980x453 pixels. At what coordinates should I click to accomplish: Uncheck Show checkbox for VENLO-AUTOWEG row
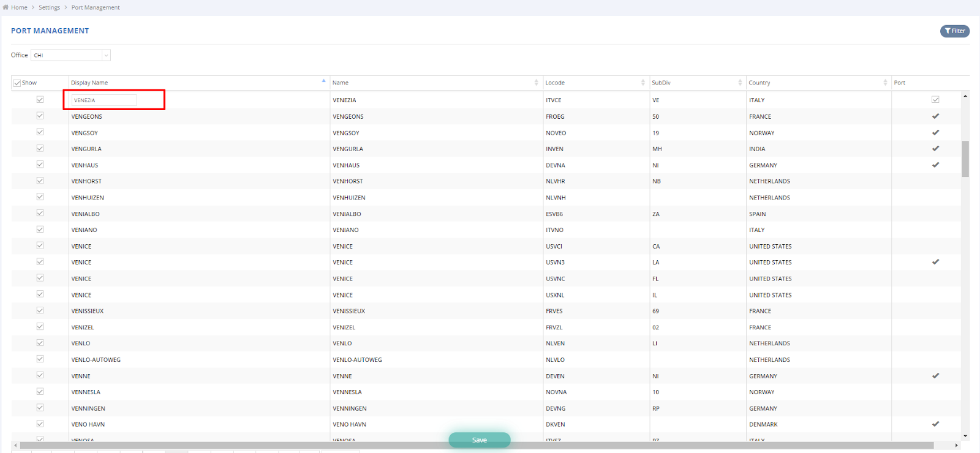click(x=40, y=359)
